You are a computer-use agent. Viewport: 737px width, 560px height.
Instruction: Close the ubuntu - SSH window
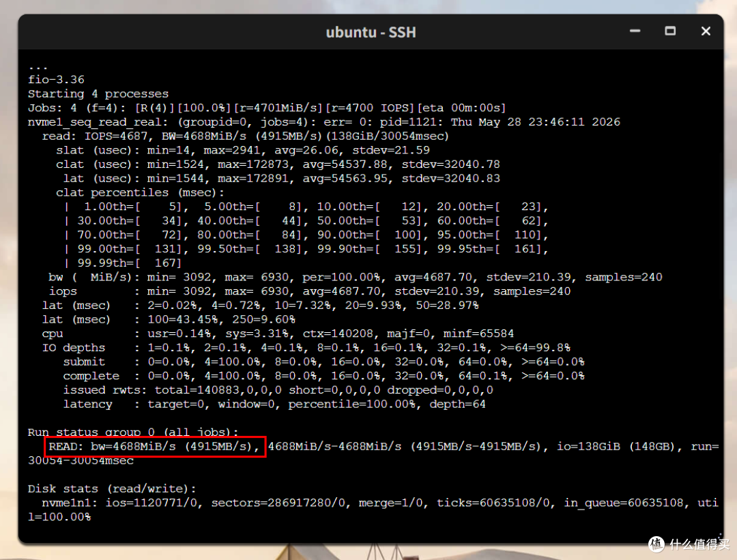click(x=706, y=31)
